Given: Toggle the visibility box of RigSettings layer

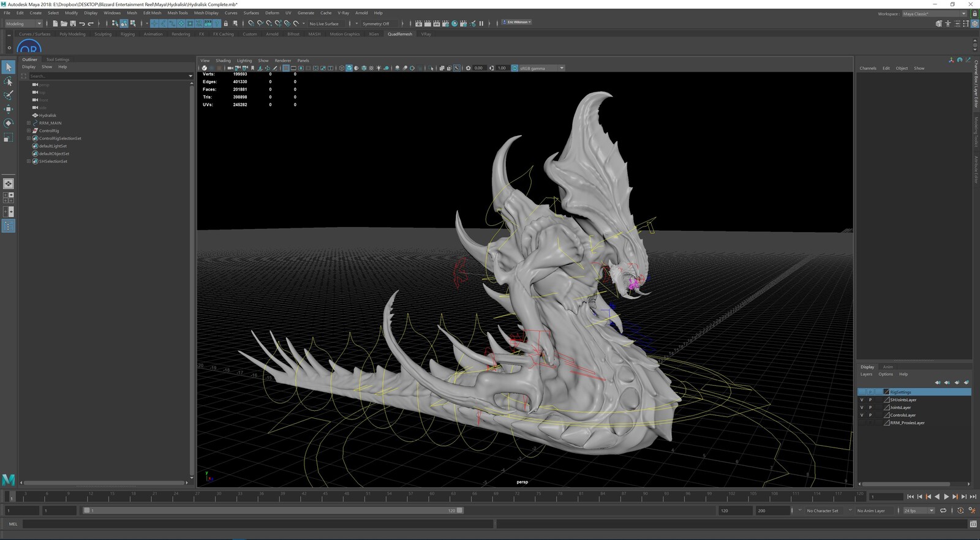Looking at the screenshot, I should pyautogui.click(x=862, y=392).
